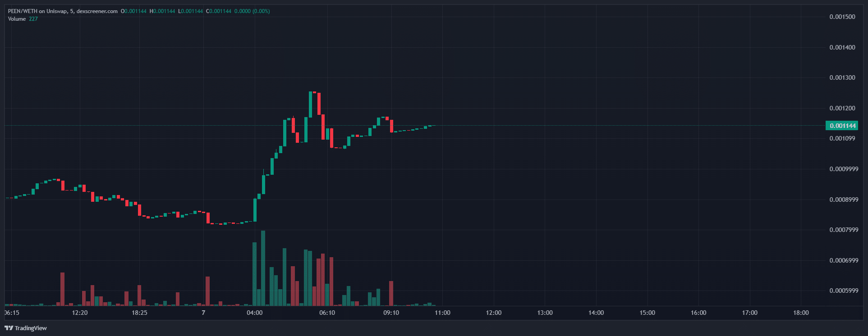Select the 0.001400 price axis label
The image size is (868, 336).
(x=842, y=47)
